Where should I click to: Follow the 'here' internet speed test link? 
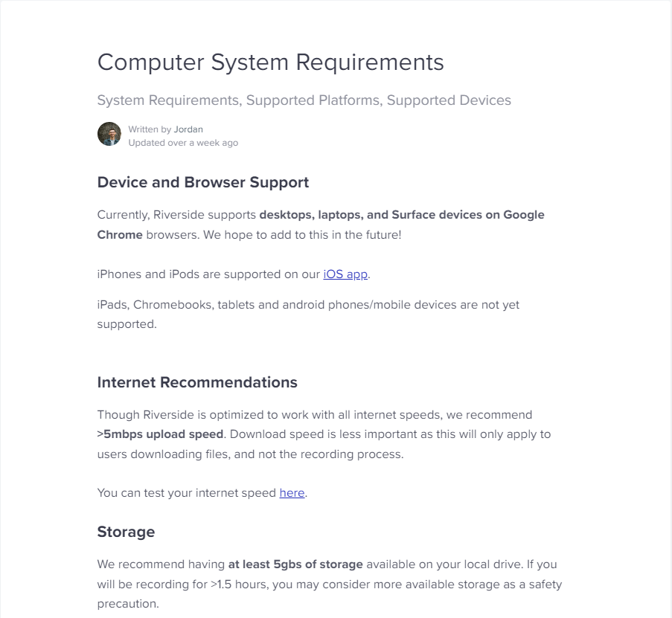pyautogui.click(x=292, y=493)
